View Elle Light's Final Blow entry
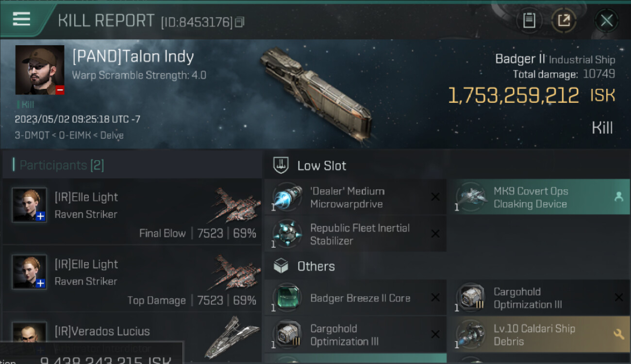Viewport: 631px width, 364px height. pyautogui.click(x=132, y=212)
